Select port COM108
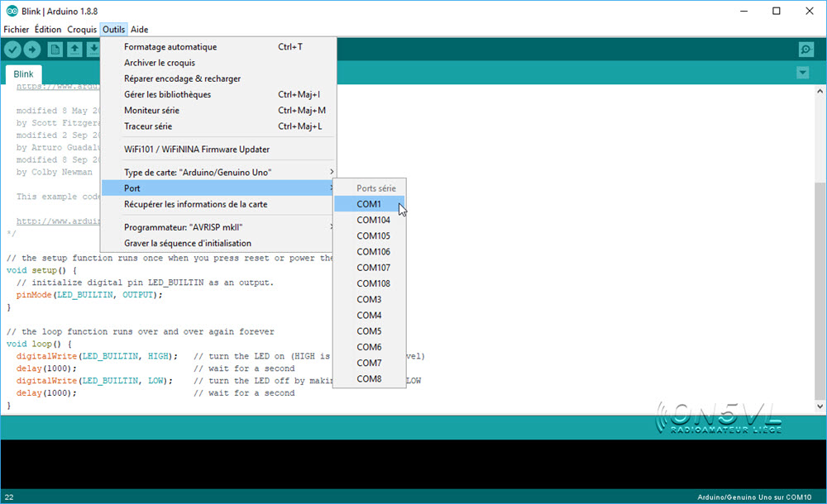The width and height of the screenshot is (827, 504). point(369,283)
